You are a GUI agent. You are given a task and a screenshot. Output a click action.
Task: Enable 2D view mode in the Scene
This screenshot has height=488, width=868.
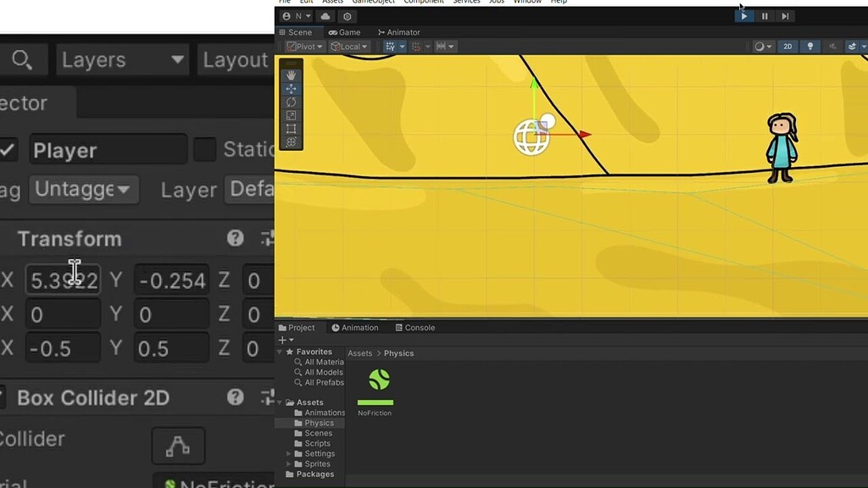point(787,46)
